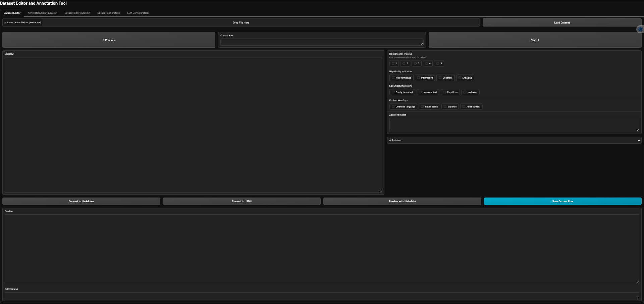
Task: Go to the Next row
Action: coord(535,40)
